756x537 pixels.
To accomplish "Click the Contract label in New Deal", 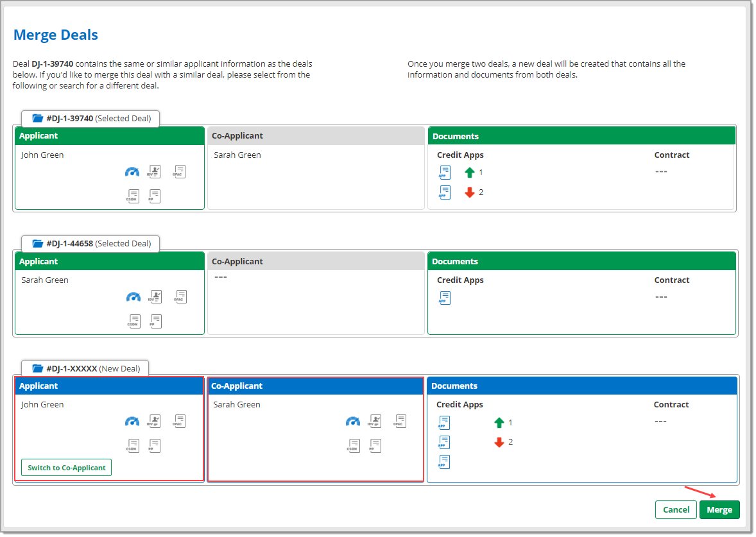I will point(671,404).
